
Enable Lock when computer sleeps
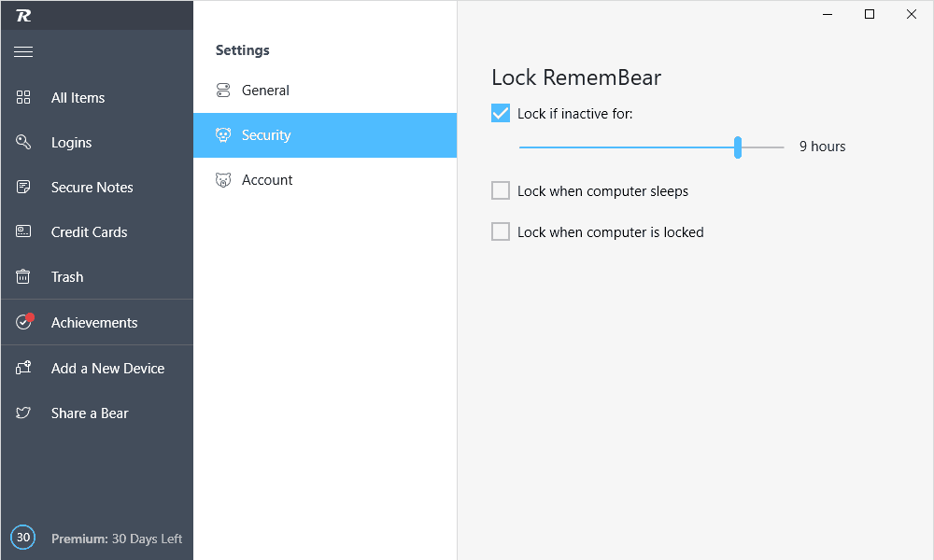click(501, 190)
